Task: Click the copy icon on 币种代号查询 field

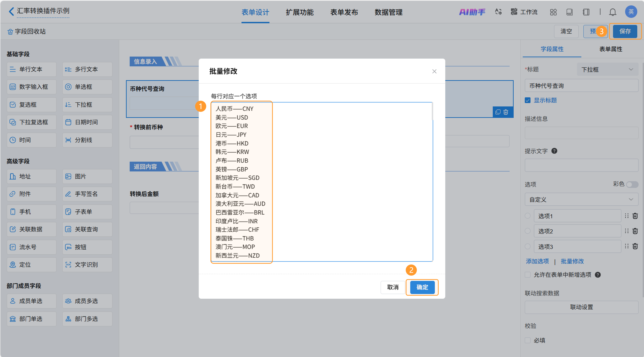Action: [498, 112]
